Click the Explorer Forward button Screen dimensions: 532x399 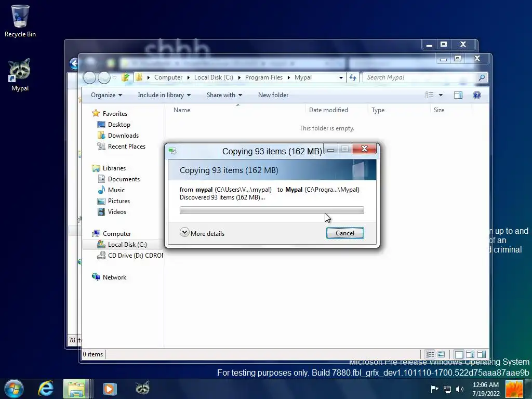pyautogui.click(x=104, y=78)
